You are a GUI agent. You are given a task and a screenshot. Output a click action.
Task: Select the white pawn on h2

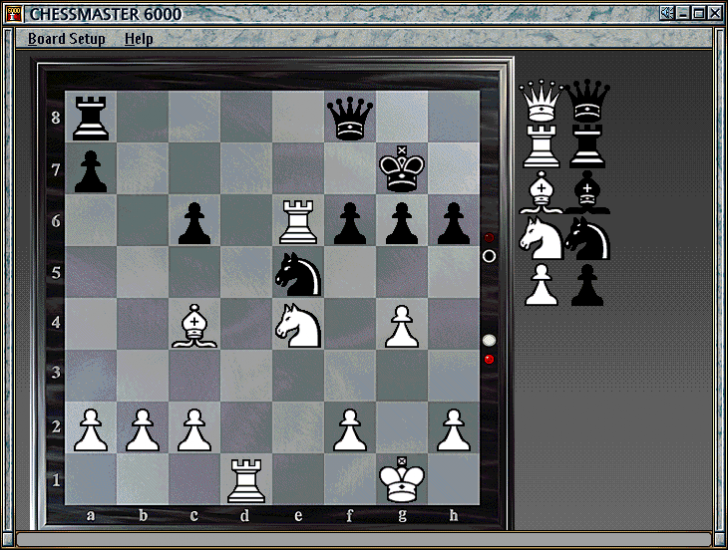click(454, 430)
